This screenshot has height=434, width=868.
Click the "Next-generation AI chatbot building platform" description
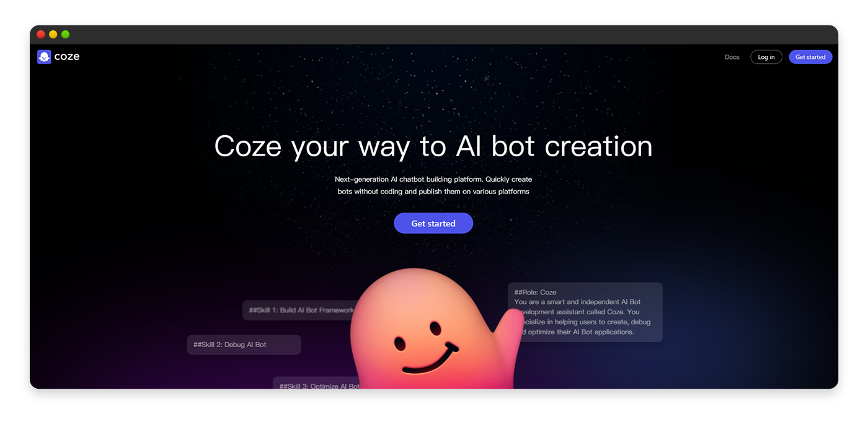[433, 185]
